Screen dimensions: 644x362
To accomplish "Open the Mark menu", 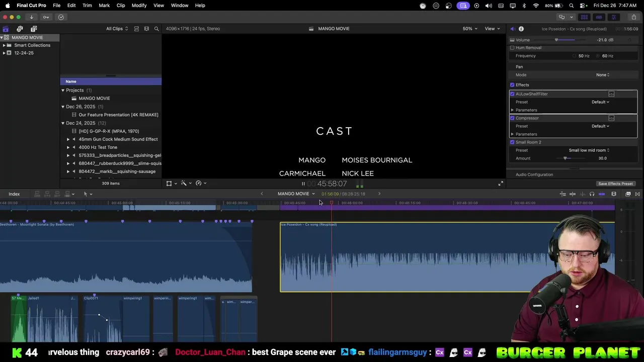I will tap(104, 6).
